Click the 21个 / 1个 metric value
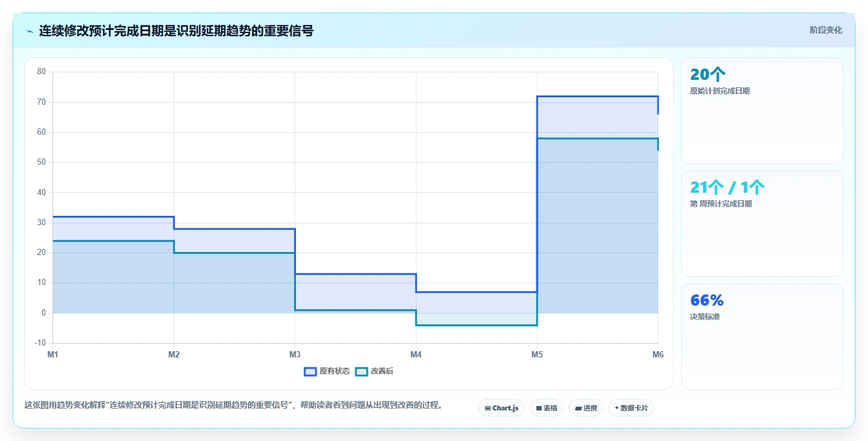868x441 pixels. (x=727, y=187)
